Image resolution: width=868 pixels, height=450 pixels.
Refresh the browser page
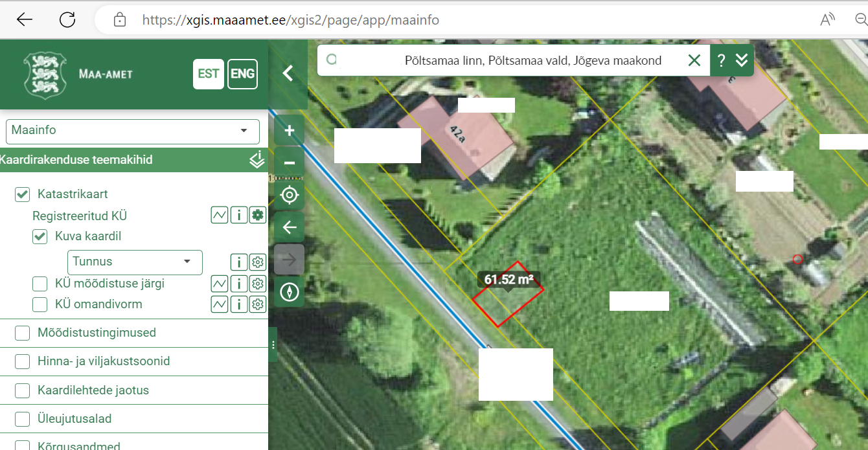point(67,20)
